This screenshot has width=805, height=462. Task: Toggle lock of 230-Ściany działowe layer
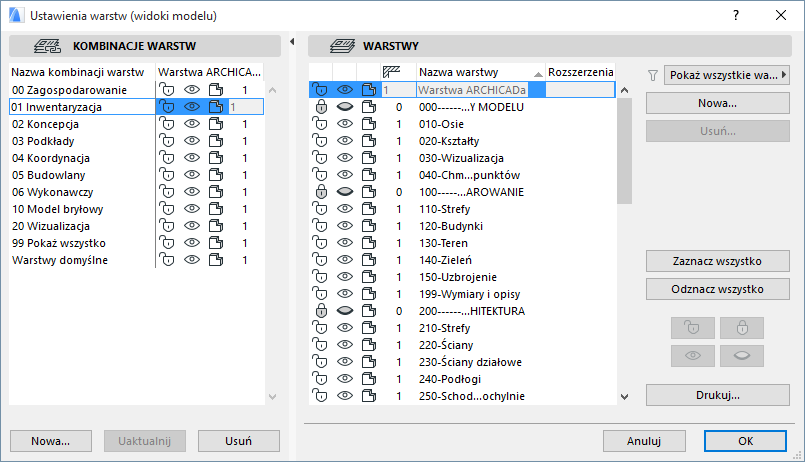[320, 361]
